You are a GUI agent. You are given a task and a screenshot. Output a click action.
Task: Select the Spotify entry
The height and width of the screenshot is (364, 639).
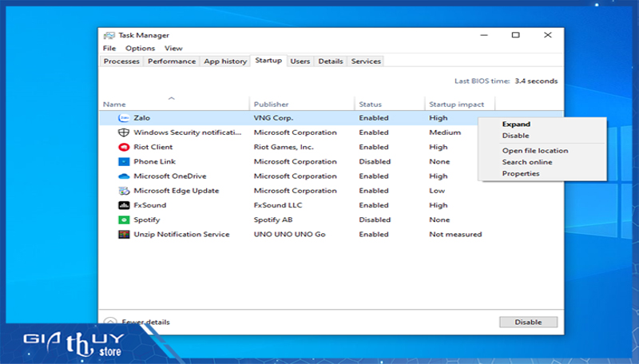click(147, 220)
